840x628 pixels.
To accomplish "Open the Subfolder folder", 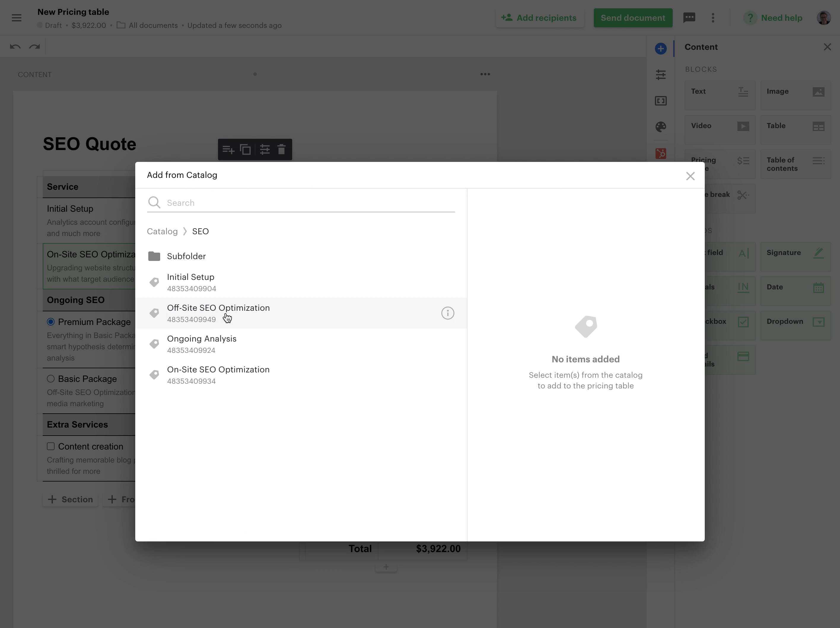I will point(301,256).
